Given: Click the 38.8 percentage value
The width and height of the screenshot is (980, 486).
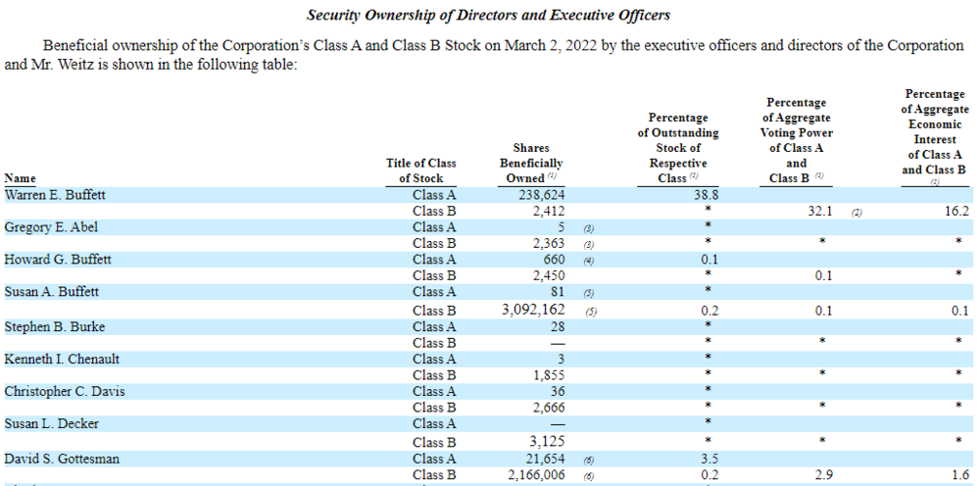Looking at the screenshot, I should (x=707, y=195).
